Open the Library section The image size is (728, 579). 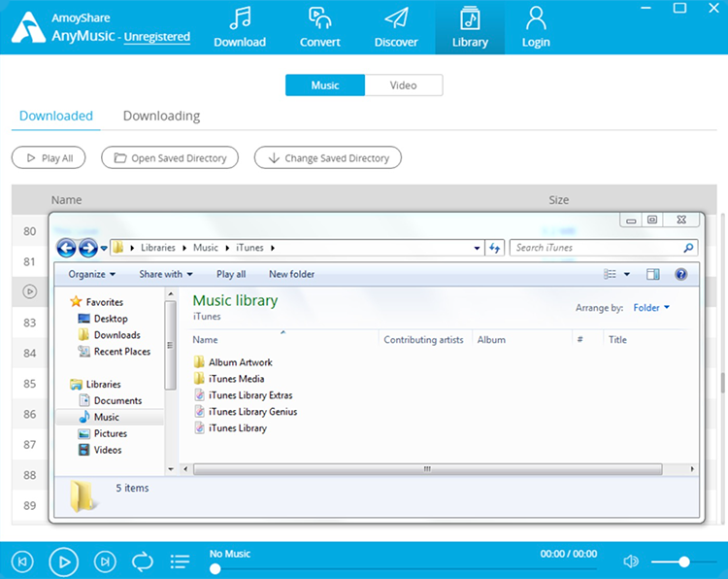tap(470, 28)
